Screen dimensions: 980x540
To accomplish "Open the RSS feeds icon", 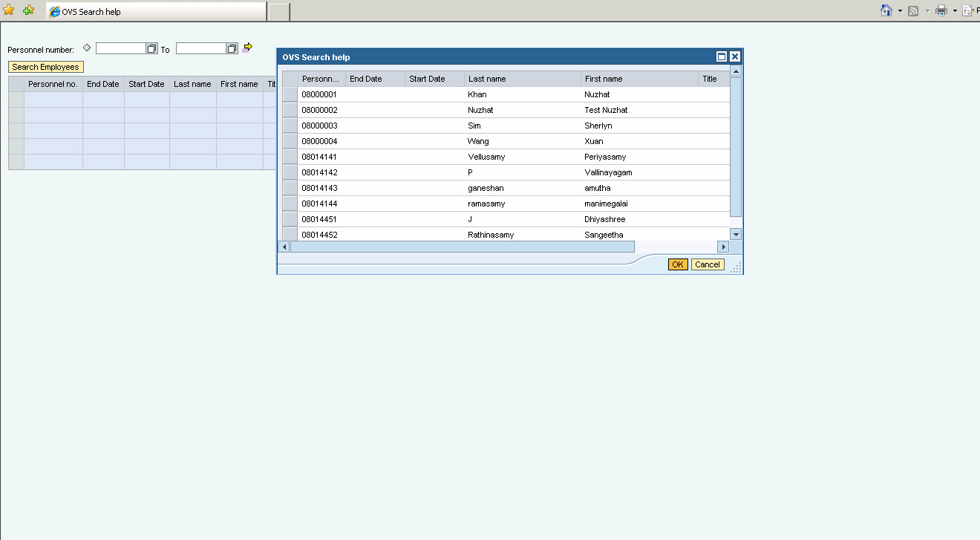I will pyautogui.click(x=912, y=10).
